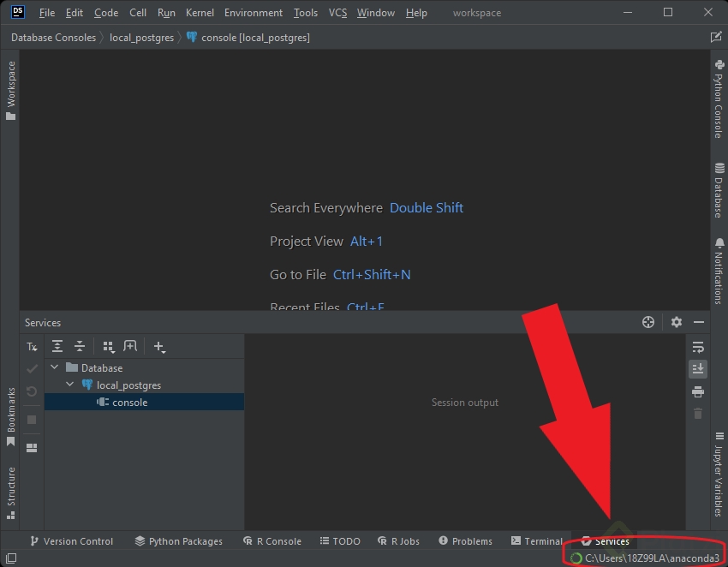This screenshot has width=728, height=567.
Task: Click the Ctrl+Shift+N shortcut link
Action: coord(372,274)
